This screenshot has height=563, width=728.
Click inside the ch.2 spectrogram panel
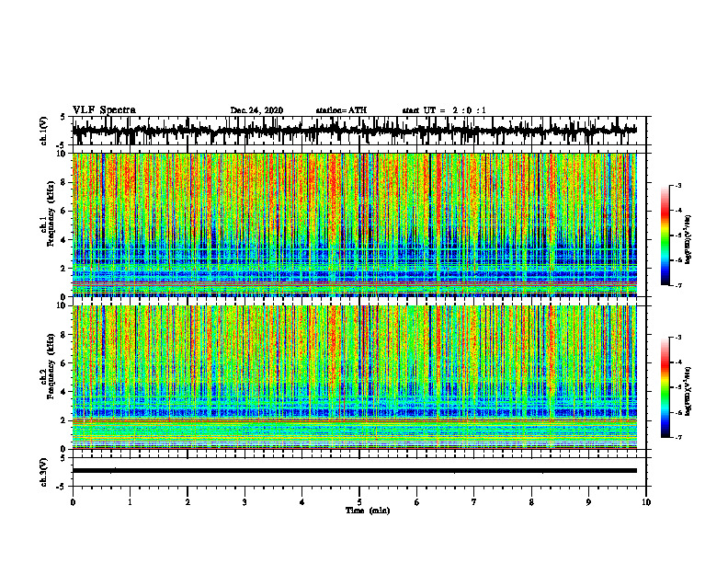[355, 377]
